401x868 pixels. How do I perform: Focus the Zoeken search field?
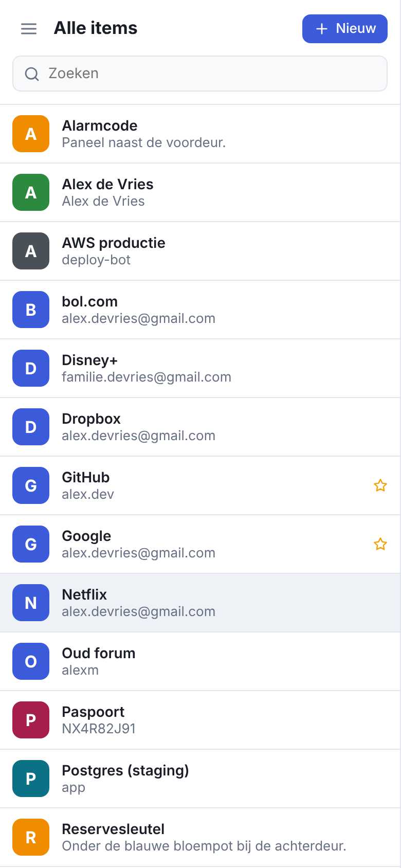pyautogui.click(x=200, y=74)
